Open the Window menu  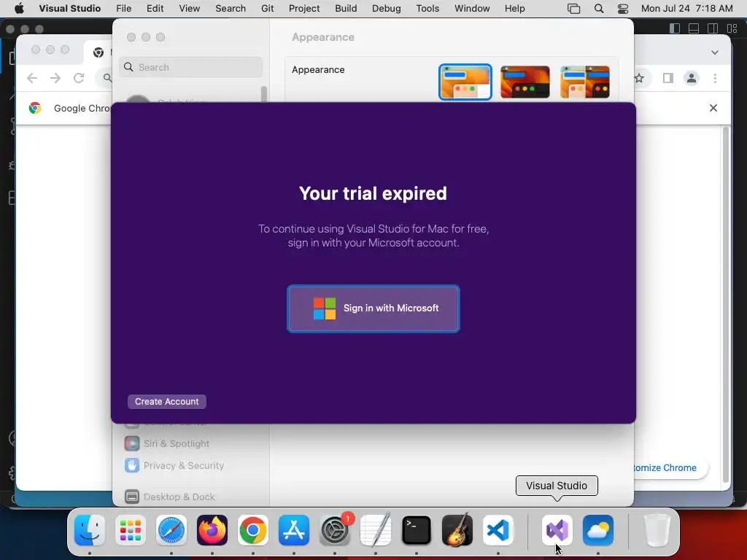(x=472, y=8)
